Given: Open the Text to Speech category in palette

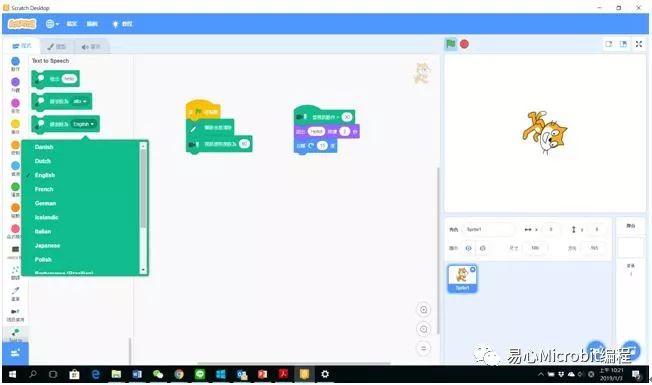Looking at the screenshot, I should pyautogui.click(x=15, y=335).
